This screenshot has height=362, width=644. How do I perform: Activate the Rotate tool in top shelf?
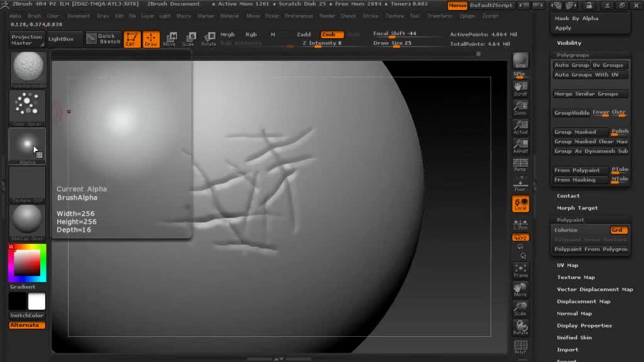(x=209, y=40)
